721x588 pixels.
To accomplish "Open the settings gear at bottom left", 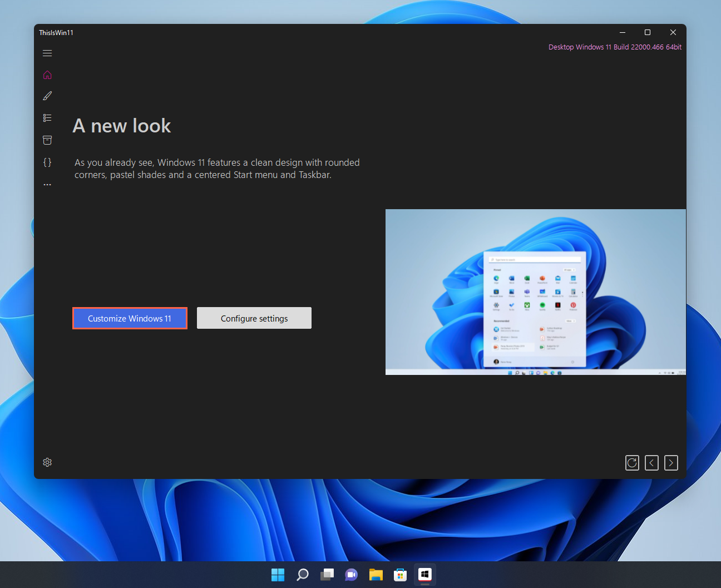I will (x=47, y=462).
